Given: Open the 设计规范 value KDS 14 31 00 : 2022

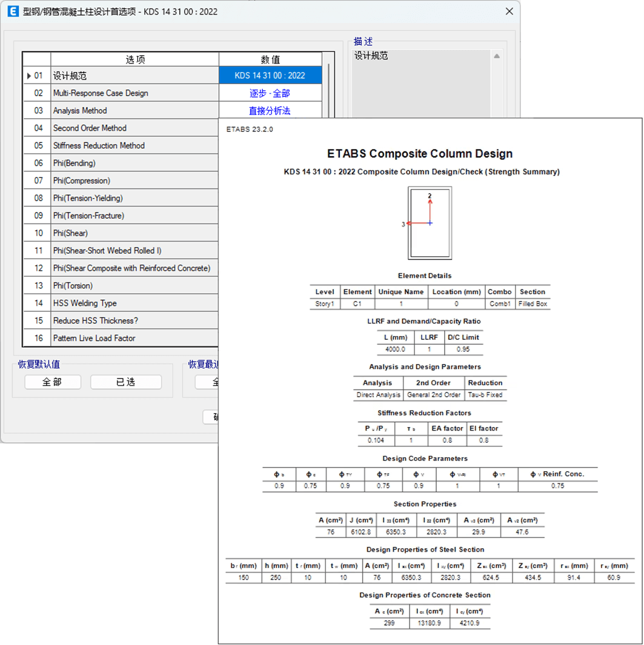Looking at the screenshot, I should (x=270, y=76).
